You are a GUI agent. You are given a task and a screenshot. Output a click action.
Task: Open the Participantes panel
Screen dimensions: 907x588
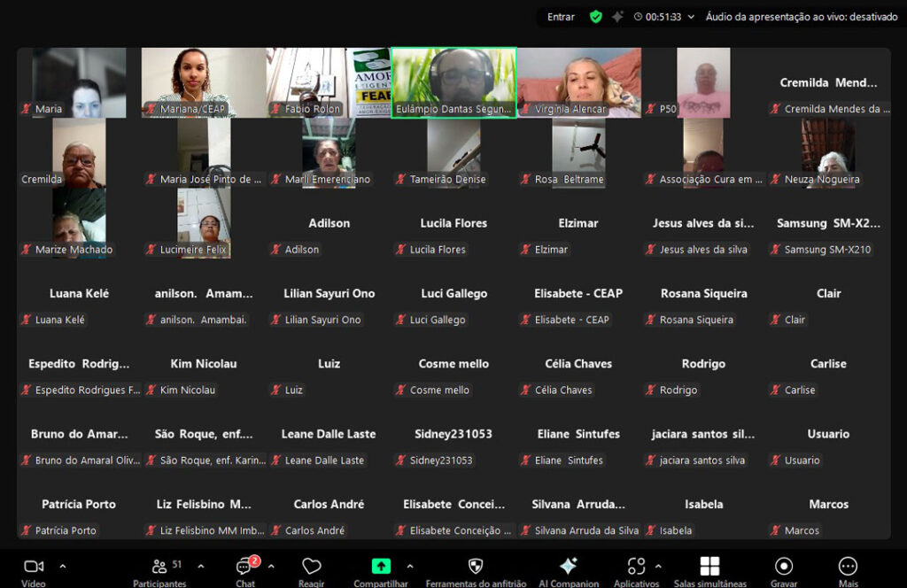click(159, 569)
